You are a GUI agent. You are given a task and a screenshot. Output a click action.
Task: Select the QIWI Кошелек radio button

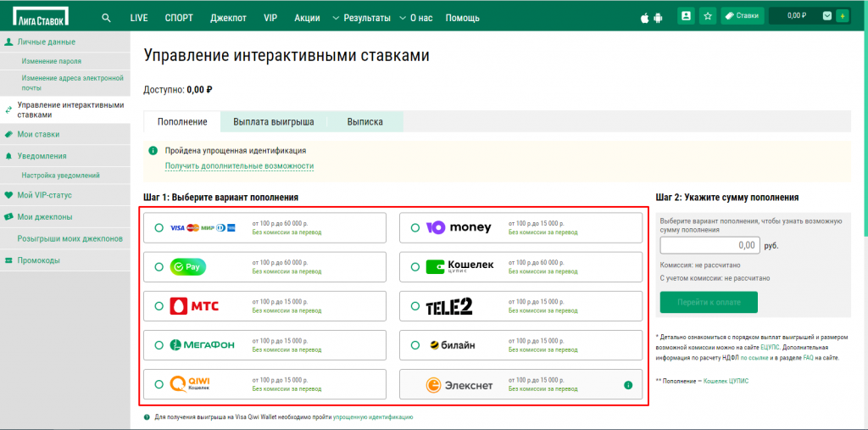pyautogui.click(x=159, y=385)
